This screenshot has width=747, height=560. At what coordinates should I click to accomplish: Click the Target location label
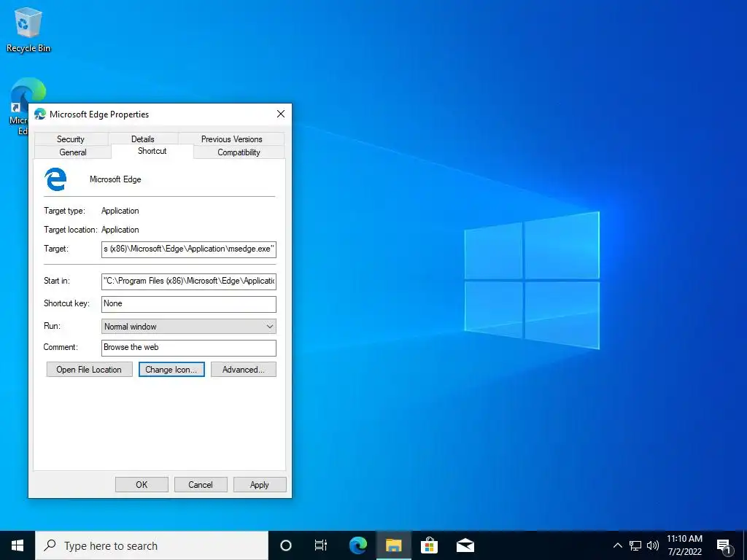(71, 230)
